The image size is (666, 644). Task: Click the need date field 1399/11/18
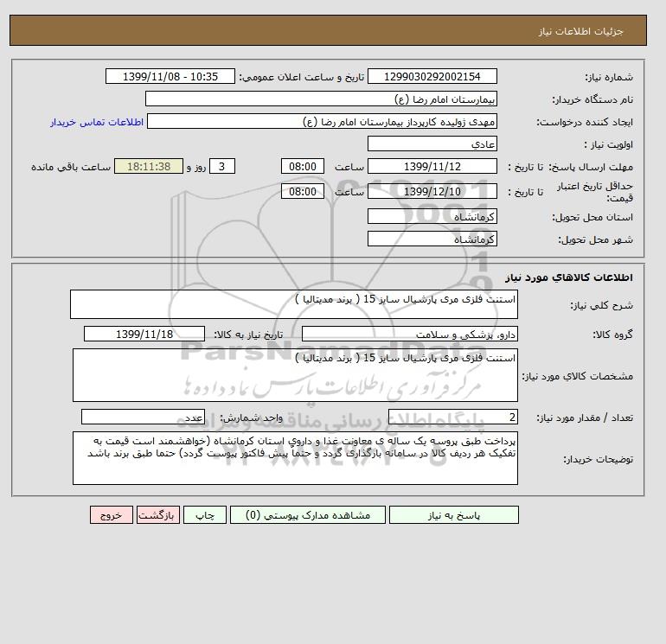(x=144, y=334)
